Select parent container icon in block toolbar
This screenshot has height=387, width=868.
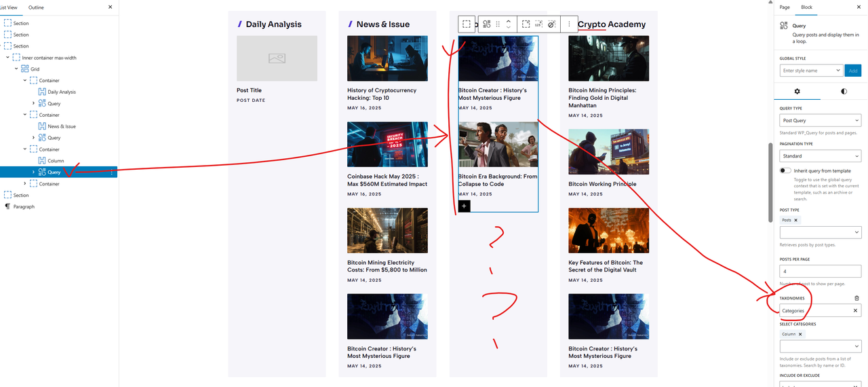click(x=467, y=24)
